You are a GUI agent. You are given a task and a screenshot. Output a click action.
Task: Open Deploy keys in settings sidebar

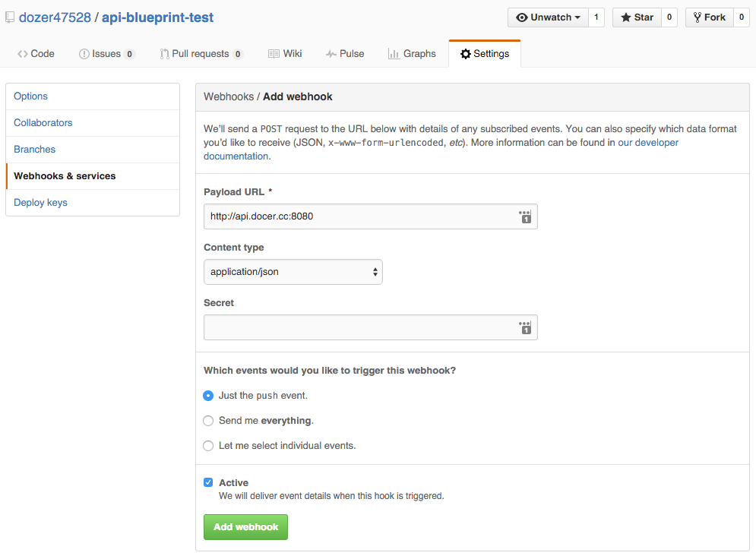tap(93, 202)
